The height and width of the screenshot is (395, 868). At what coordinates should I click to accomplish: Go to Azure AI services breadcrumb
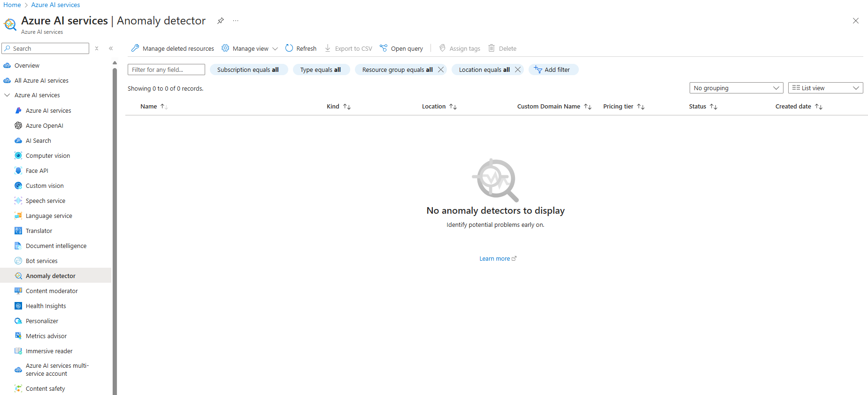tap(55, 5)
